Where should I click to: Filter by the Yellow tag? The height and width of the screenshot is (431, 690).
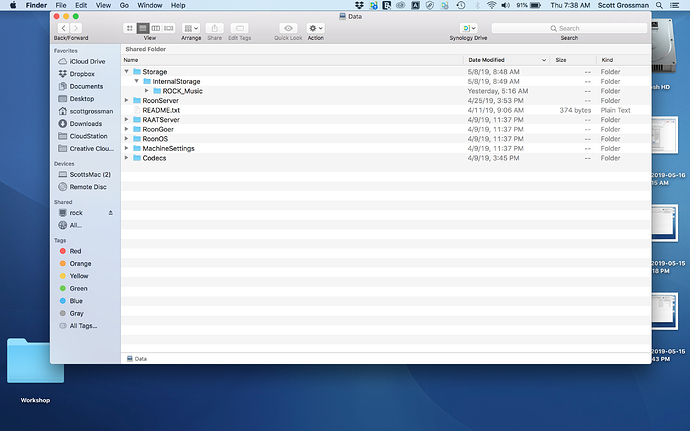pyautogui.click(x=79, y=276)
